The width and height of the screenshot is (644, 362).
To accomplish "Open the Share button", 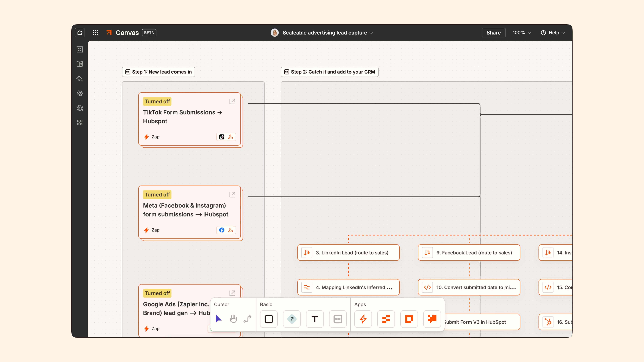I will point(493,32).
